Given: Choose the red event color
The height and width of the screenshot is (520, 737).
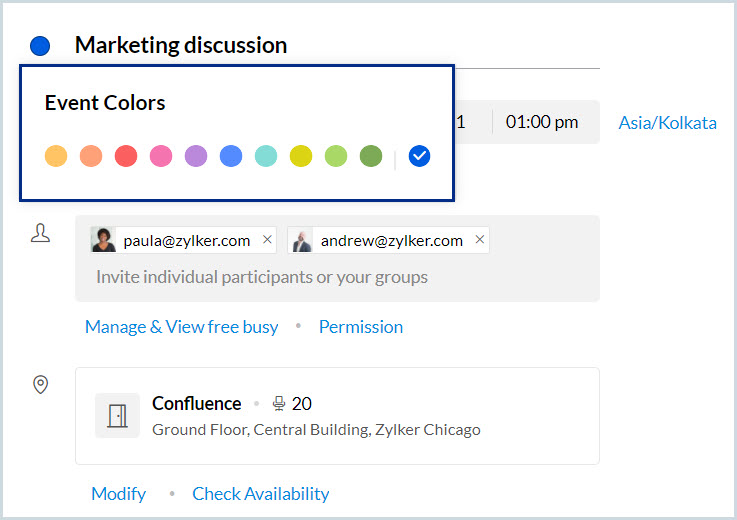Looking at the screenshot, I should pos(126,156).
